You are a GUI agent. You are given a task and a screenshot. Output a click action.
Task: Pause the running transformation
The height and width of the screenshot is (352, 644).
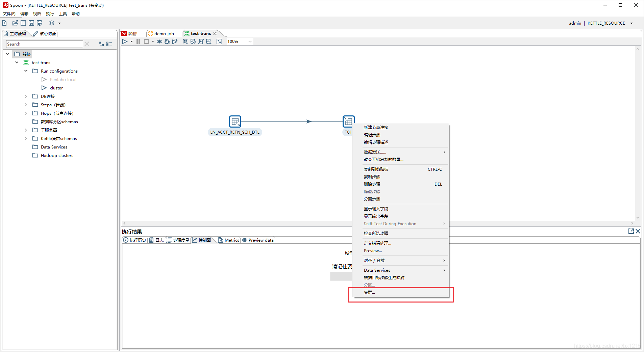(138, 42)
